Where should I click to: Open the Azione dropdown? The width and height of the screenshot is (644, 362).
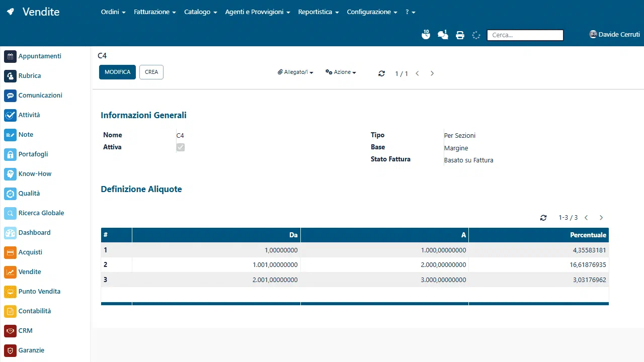tap(341, 72)
